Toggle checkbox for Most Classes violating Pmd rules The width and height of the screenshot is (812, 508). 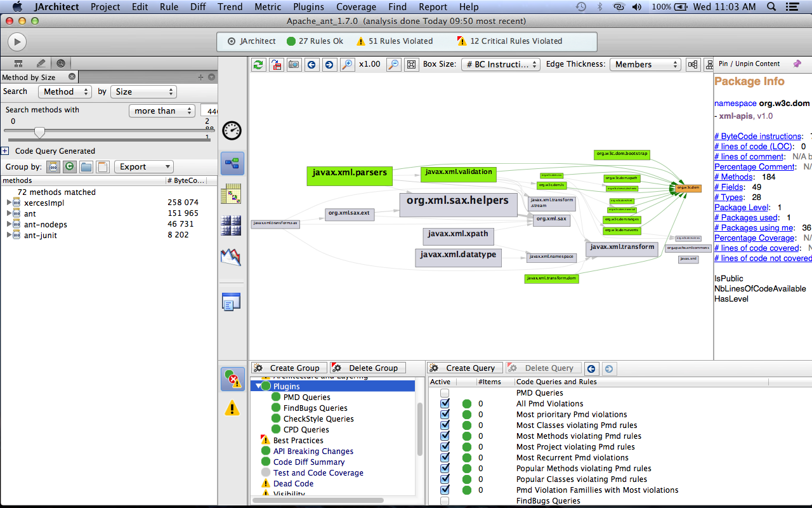[445, 425]
